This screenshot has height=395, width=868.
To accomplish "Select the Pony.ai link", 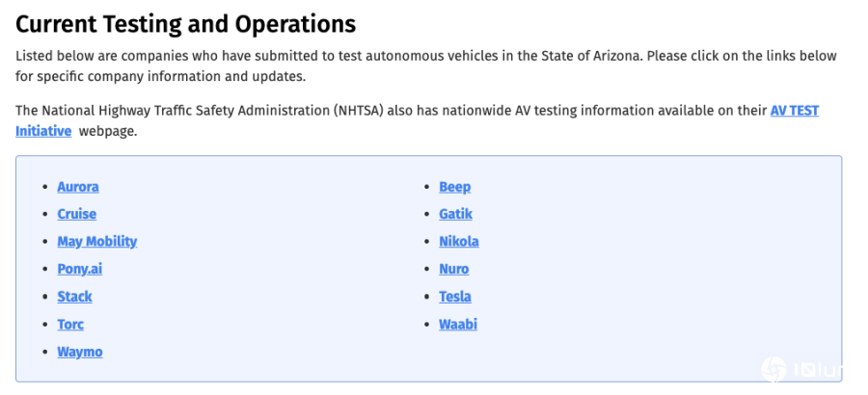I will point(79,269).
